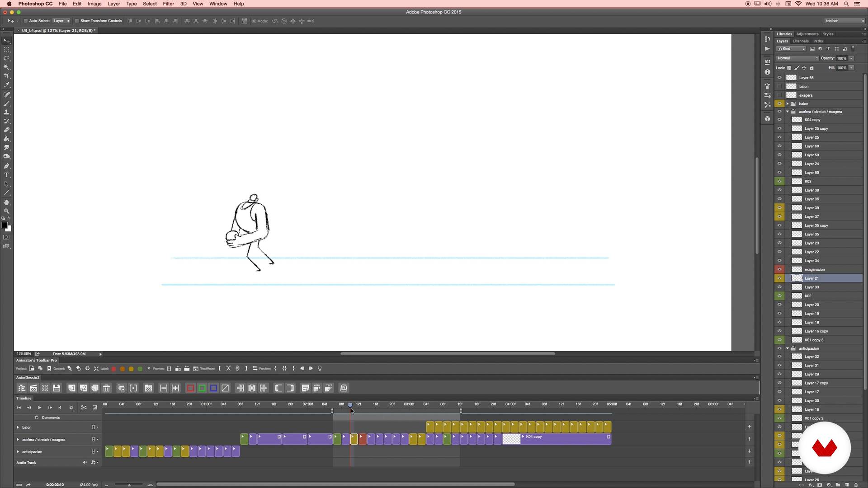
Task: Select the Brush tool
Action: [7, 103]
